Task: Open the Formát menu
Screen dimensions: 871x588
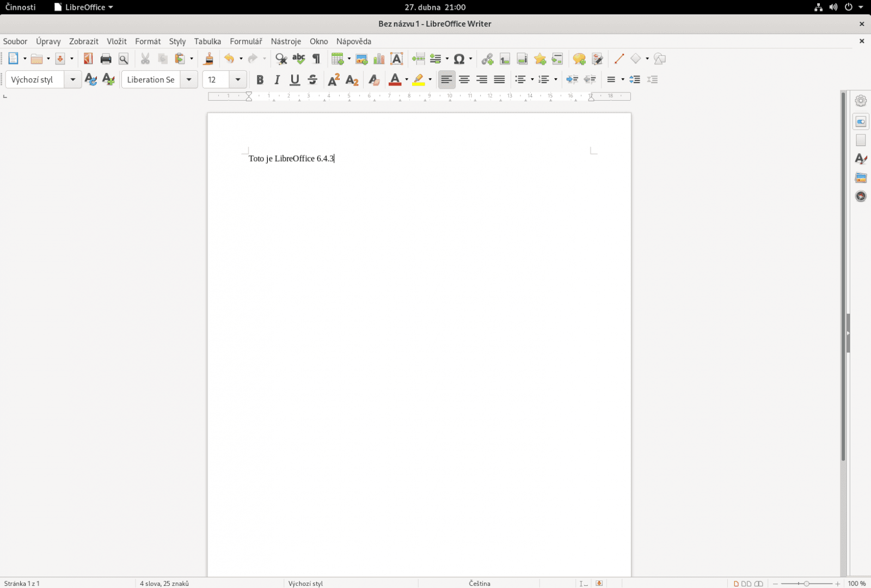Action: coord(148,41)
